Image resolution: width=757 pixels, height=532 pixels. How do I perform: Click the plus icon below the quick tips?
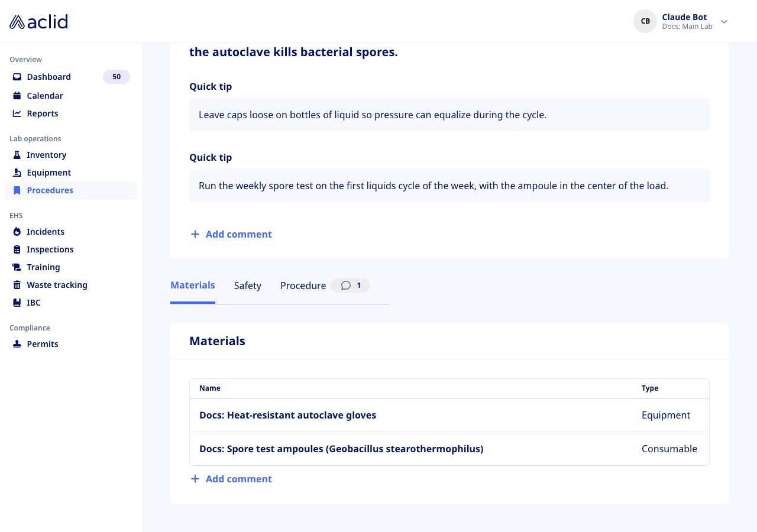[x=195, y=234]
